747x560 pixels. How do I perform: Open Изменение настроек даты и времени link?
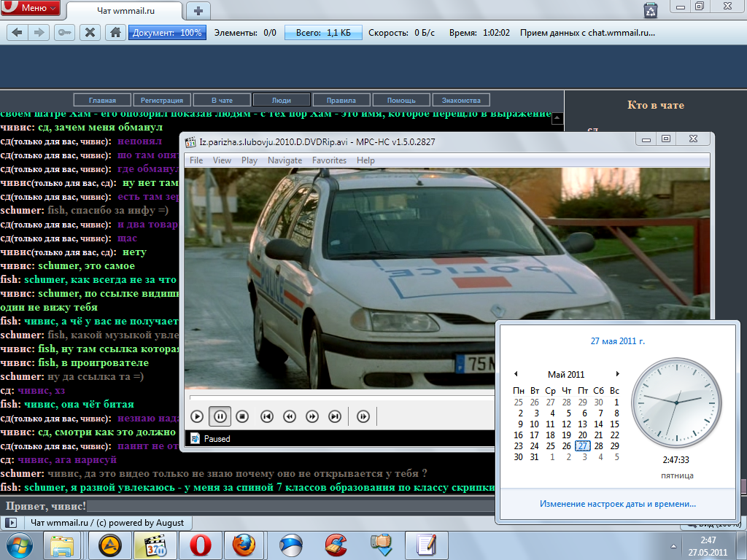tap(617, 504)
